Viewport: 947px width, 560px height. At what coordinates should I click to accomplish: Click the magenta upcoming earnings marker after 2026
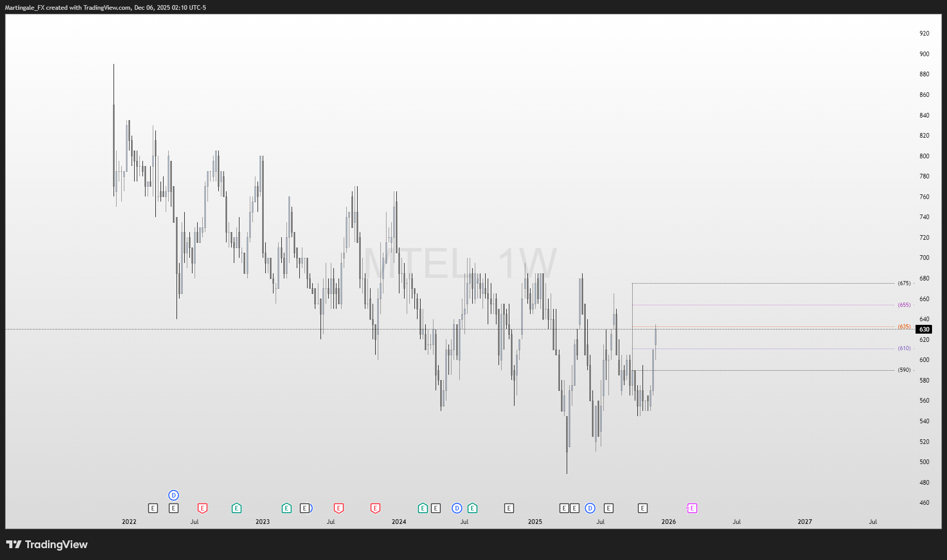692,508
